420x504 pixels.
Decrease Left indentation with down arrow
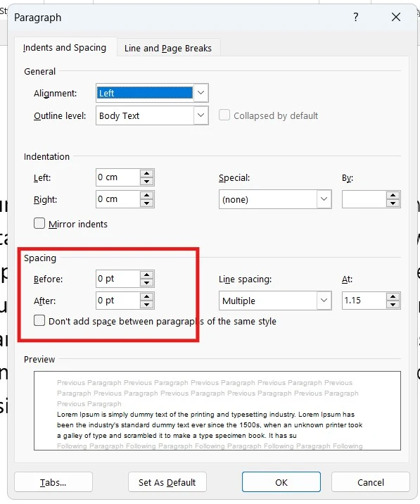click(x=147, y=182)
